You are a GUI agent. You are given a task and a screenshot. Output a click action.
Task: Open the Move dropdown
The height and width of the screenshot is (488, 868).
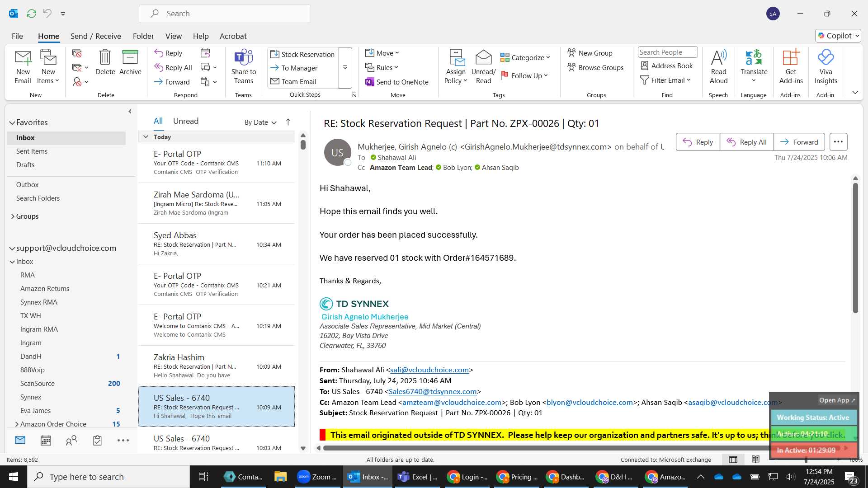[x=382, y=53]
